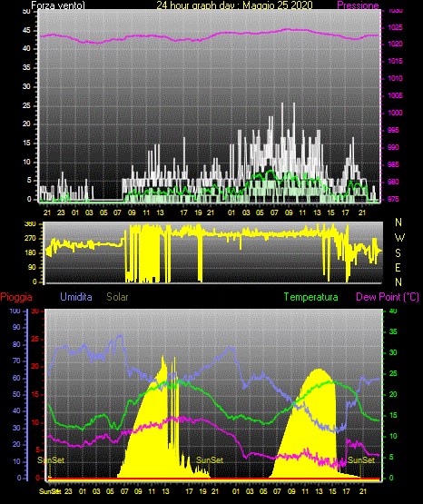Select the 70 value on the humidity axis
Screen dimensions: 423x504
16,361
